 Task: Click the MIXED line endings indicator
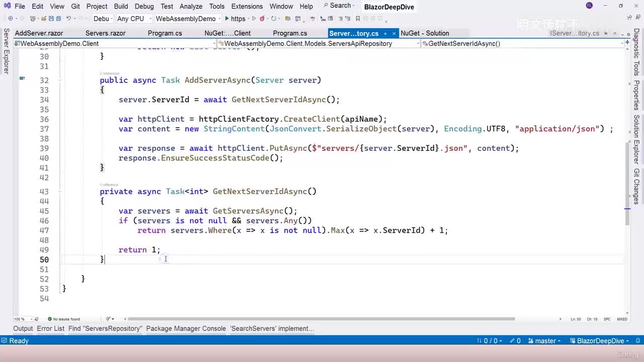(x=622, y=319)
